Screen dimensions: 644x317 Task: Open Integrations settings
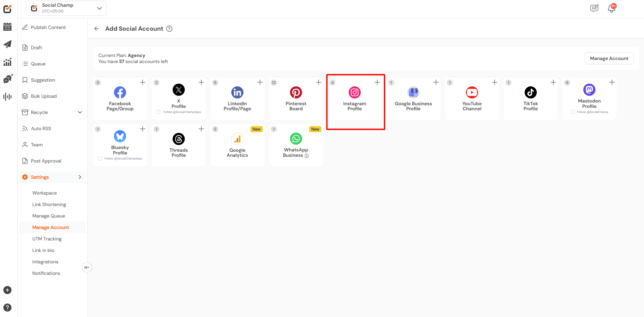click(45, 262)
